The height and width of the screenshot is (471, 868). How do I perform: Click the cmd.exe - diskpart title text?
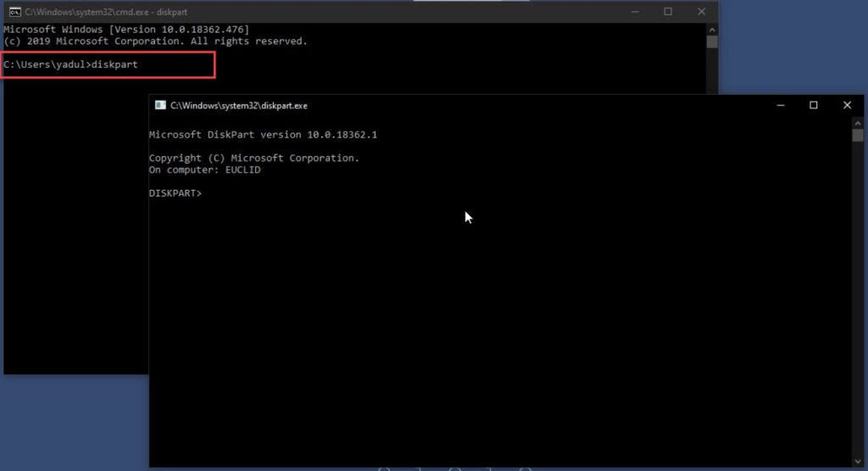point(106,12)
